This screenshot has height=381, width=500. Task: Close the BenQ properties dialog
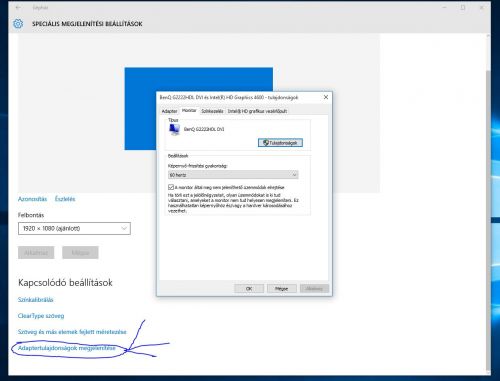pos(326,97)
